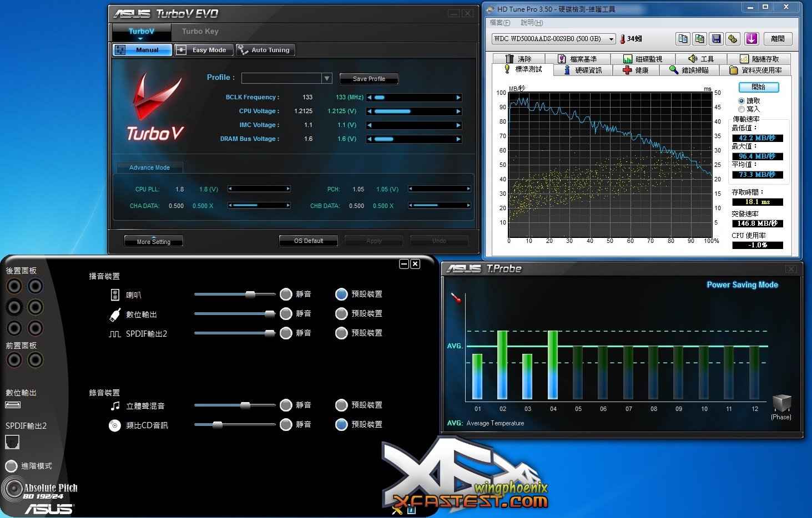Click the purple down-arrow tray icon in HD Tune
812x518 pixels.
(751, 38)
